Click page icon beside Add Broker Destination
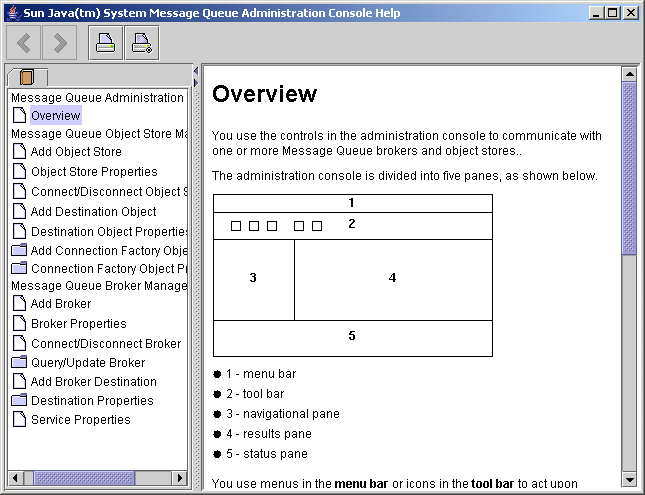The height and width of the screenshot is (495, 645). [x=19, y=381]
